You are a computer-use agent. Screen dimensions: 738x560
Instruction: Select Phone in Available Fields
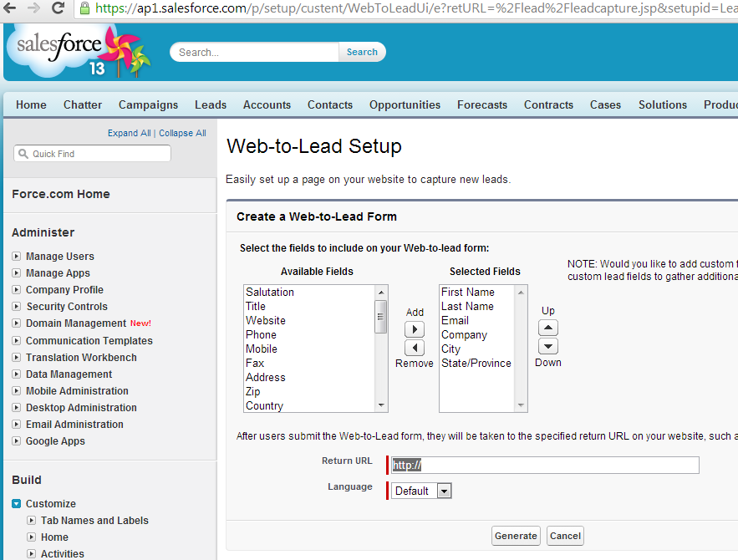[261, 334]
